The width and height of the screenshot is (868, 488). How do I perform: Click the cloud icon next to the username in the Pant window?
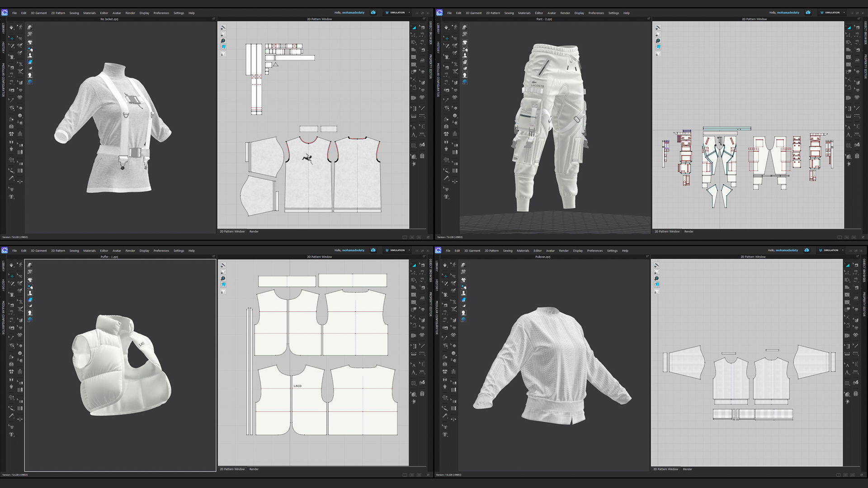(x=808, y=13)
